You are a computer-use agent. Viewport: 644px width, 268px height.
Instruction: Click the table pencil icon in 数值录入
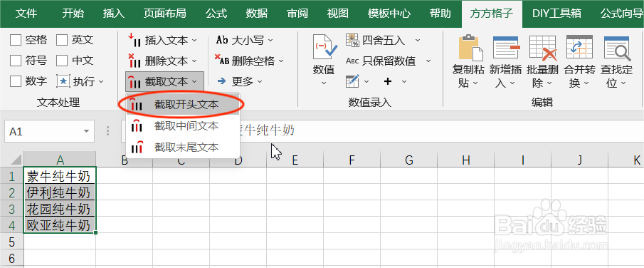click(x=352, y=81)
